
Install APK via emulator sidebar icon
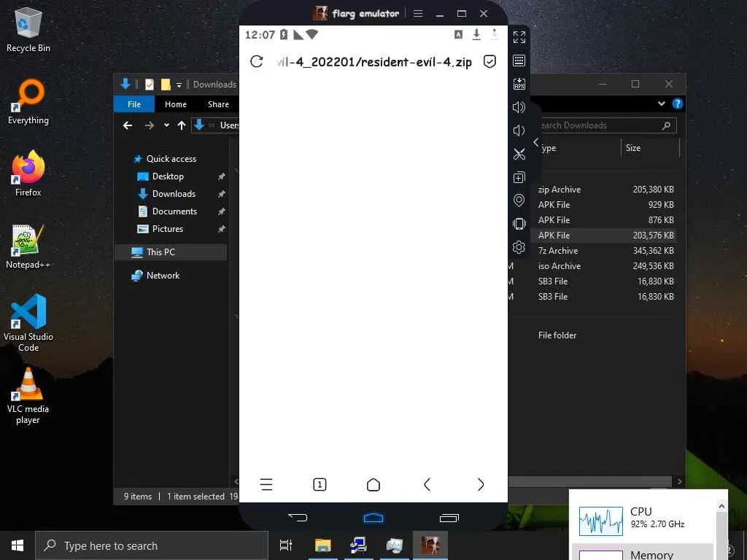click(519, 84)
